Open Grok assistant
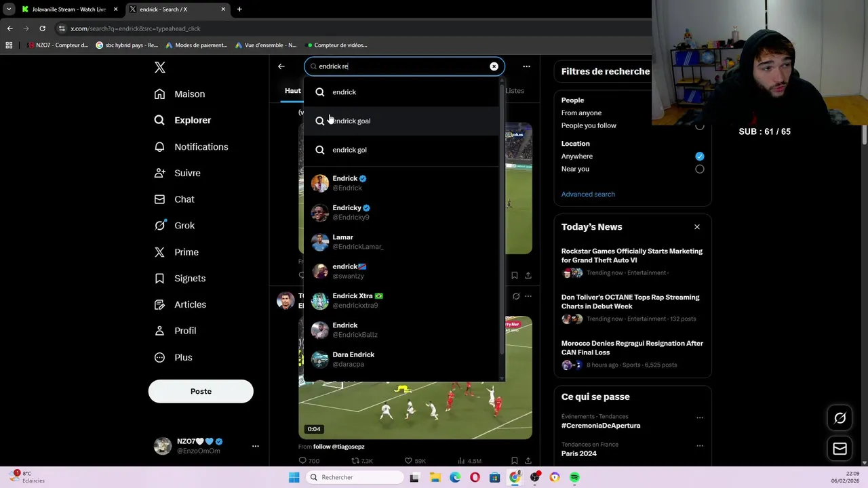 174,226
